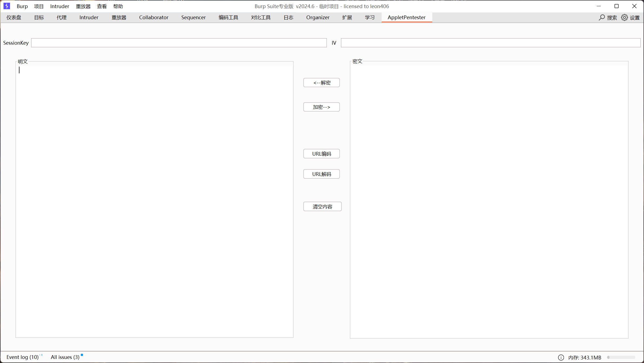Open the Event log panel
This screenshot has width=644, height=363.
click(23, 357)
